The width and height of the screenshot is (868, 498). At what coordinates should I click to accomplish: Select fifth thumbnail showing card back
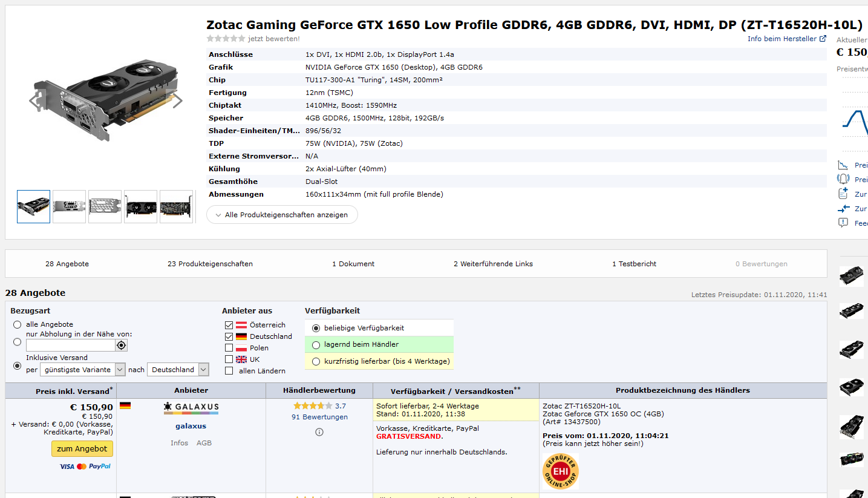[x=176, y=206]
